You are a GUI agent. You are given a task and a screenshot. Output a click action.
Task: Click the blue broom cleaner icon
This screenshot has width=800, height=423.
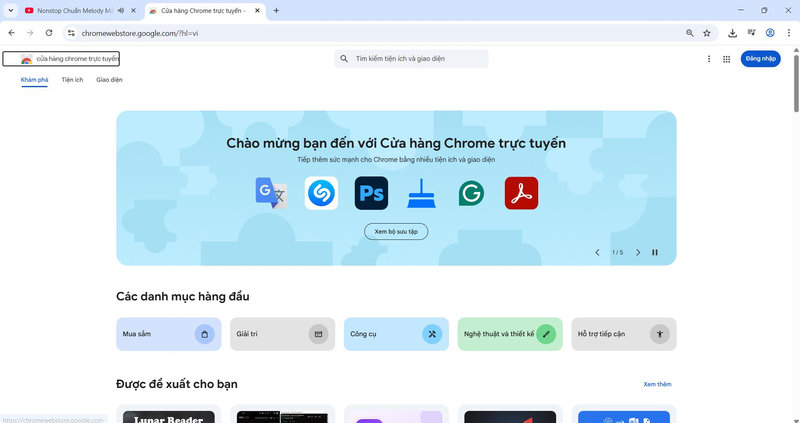421,193
